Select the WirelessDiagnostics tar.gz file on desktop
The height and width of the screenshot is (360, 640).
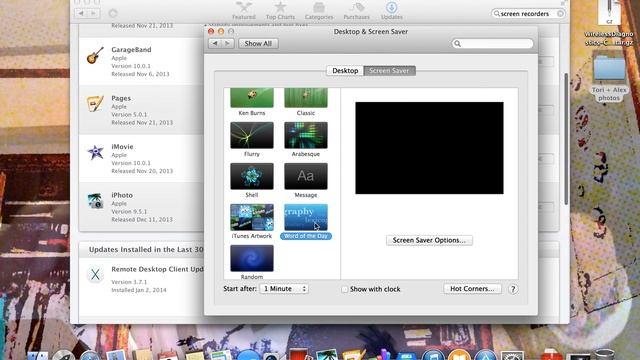tap(609, 23)
